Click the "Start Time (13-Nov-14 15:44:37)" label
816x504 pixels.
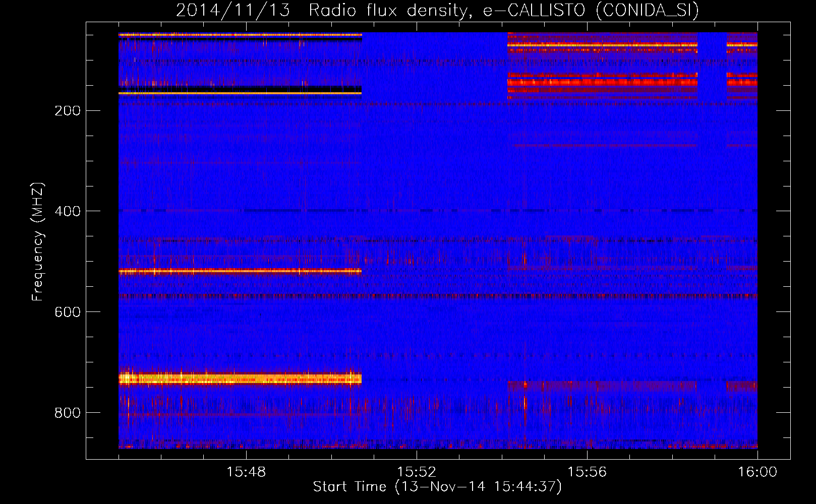(437, 487)
